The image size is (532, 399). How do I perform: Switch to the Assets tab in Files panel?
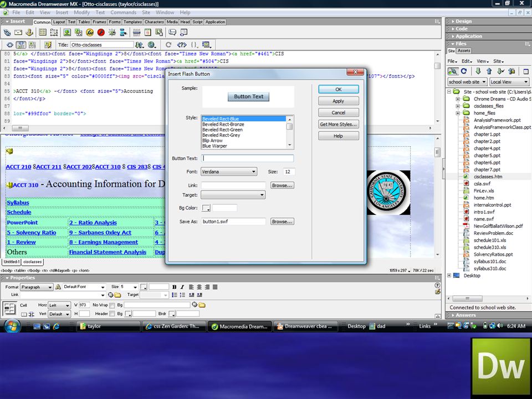(464, 51)
